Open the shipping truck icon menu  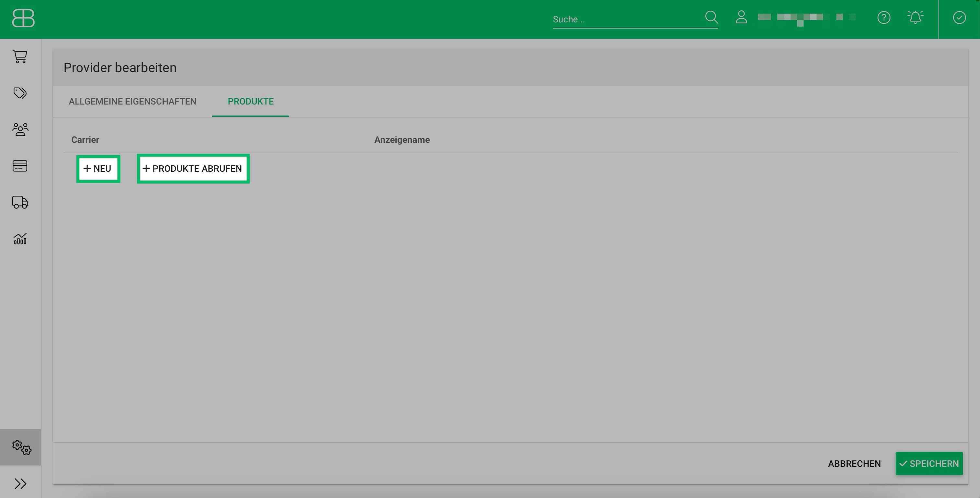pos(20,202)
